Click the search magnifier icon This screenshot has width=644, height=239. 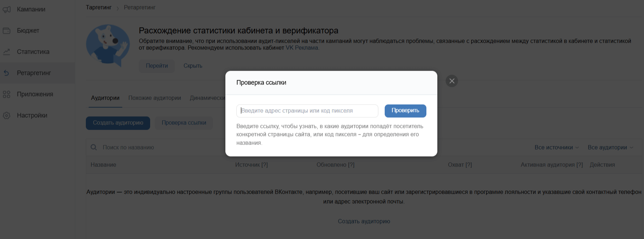(94, 147)
